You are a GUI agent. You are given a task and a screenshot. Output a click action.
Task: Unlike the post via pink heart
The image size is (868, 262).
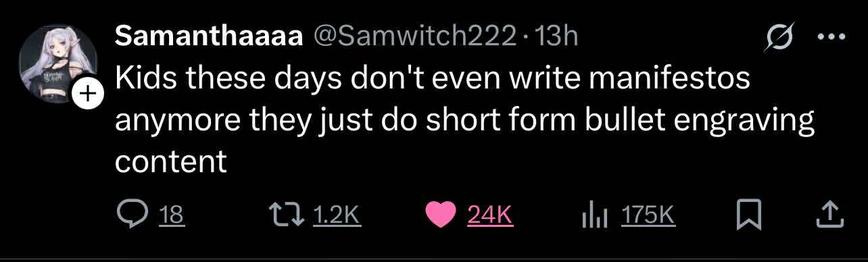click(x=441, y=215)
